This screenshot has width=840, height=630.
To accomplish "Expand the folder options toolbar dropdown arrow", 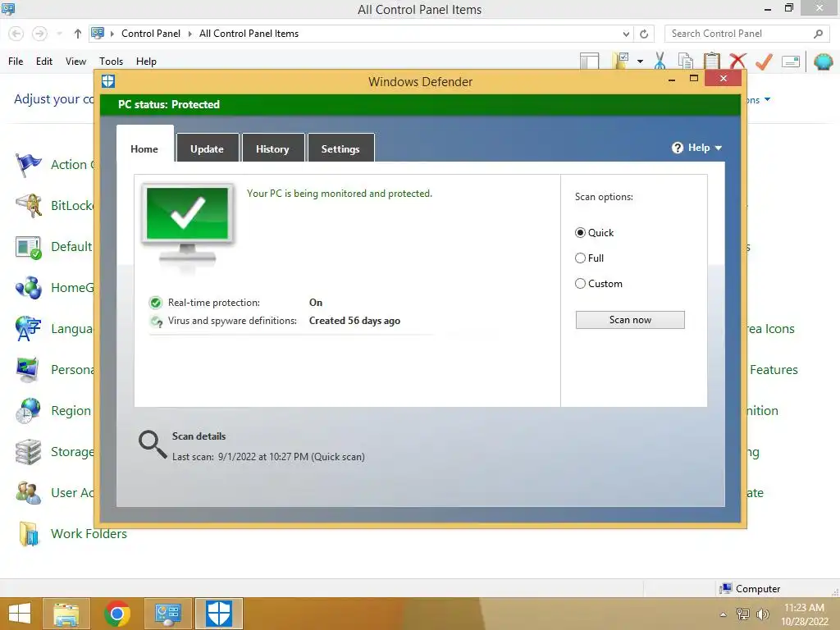I will coord(640,61).
